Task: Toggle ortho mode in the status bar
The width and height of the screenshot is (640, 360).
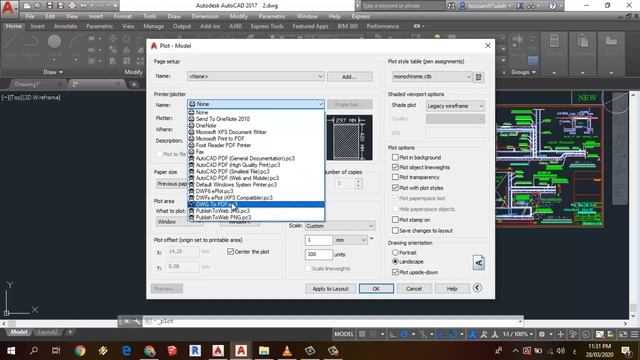Action: tap(393, 334)
